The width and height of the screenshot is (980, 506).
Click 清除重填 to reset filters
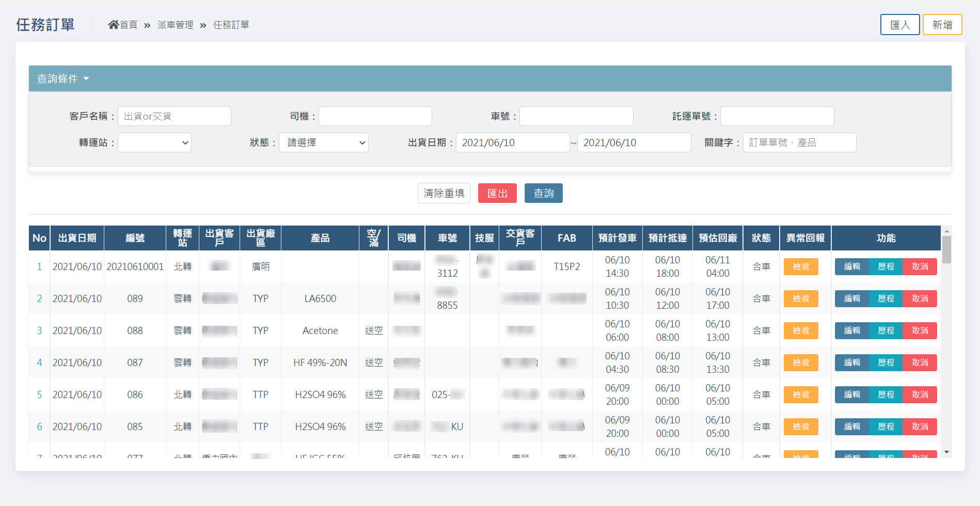click(x=444, y=193)
